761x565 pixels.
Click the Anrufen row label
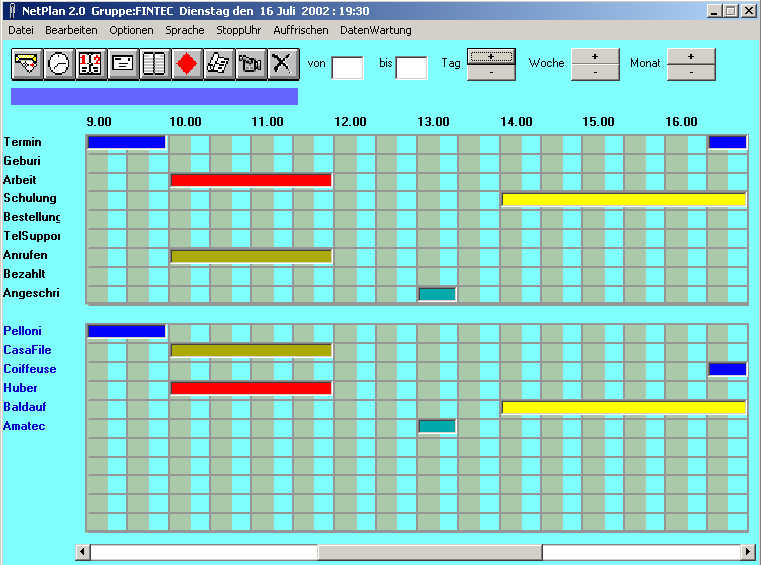pyautogui.click(x=25, y=255)
